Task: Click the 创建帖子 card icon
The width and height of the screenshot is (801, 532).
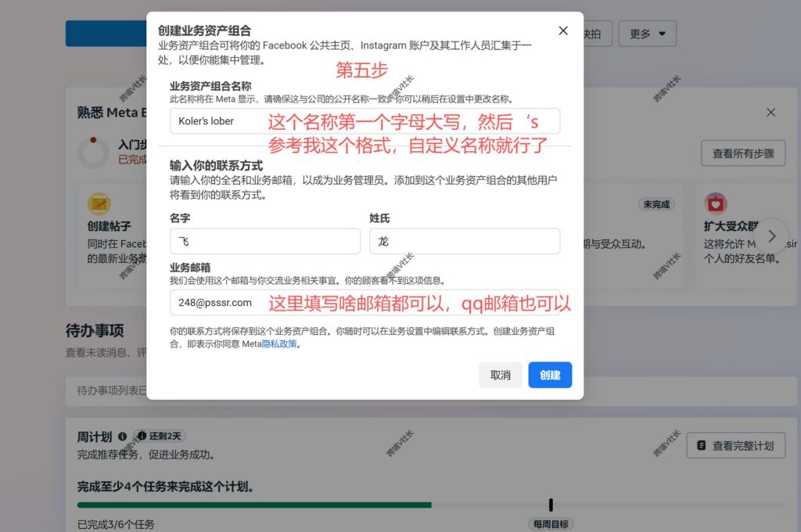Action: 99,204
